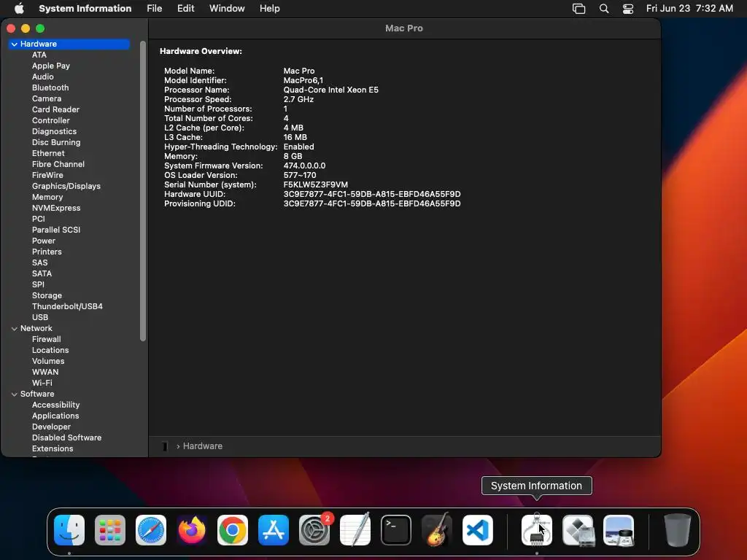Screen dimensions: 747x560
Task: Select Disabled Software in the sidebar
Action: coord(66,438)
